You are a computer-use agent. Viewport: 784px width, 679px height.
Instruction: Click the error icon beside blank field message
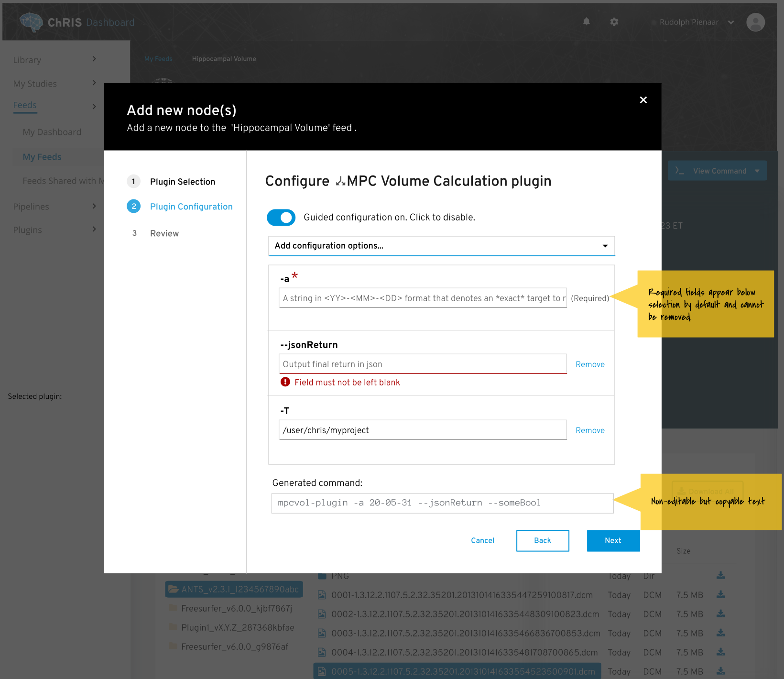pyautogui.click(x=285, y=382)
